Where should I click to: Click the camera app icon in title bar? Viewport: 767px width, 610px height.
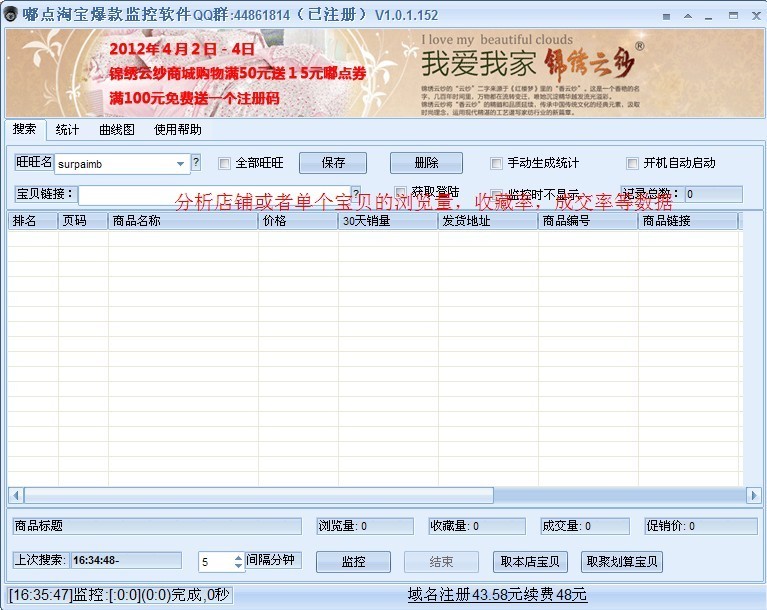pos(11,14)
